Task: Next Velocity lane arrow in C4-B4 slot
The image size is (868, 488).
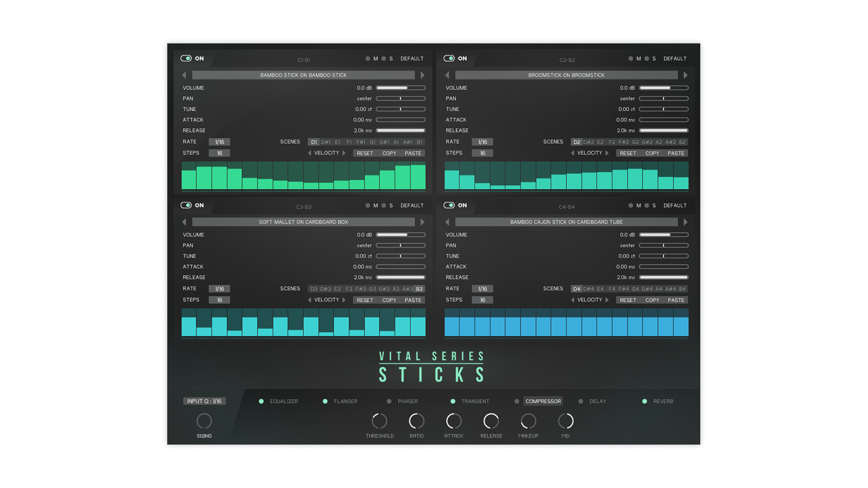Action: tap(607, 300)
